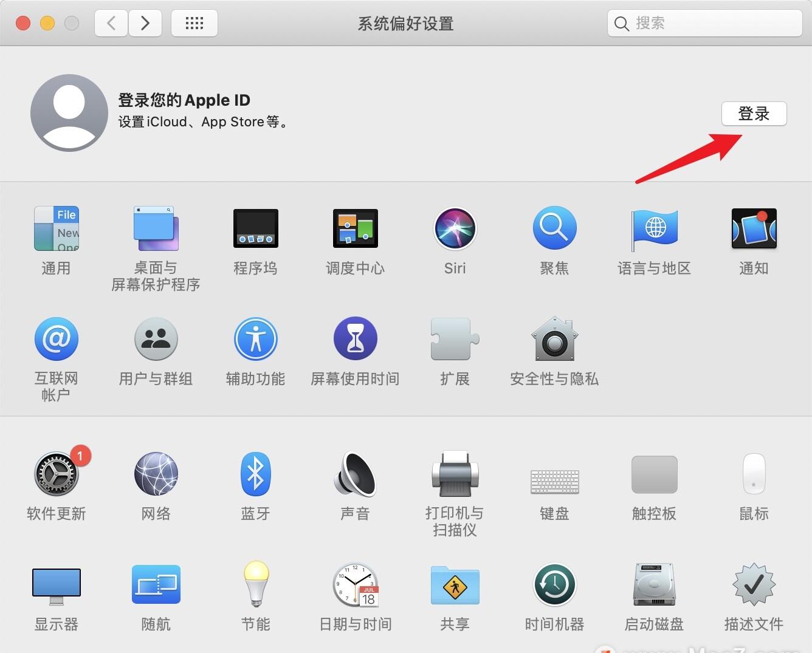Open the 聚焦 (Spotlight) preferences
Viewport: 812px width, 653px height.
[x=554, y=228]
